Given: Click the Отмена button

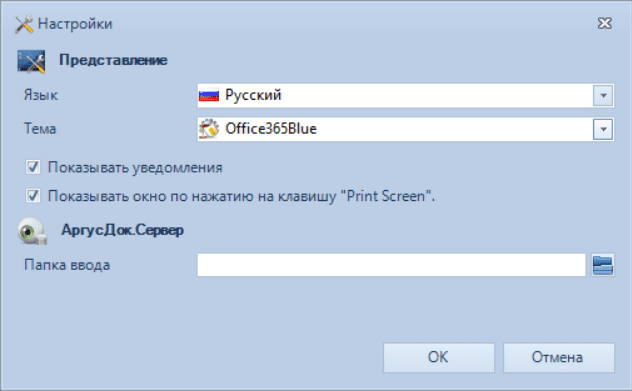Looking at the screenshot, I should click(559, 358).
